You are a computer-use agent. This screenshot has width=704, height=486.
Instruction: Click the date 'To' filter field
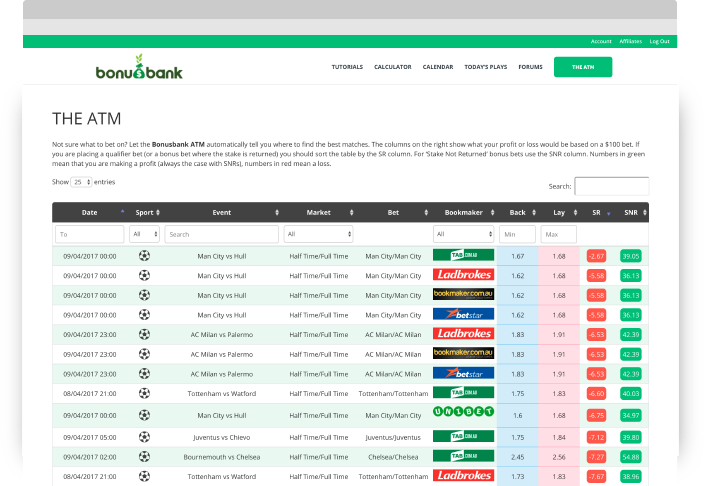click(89, 234)
